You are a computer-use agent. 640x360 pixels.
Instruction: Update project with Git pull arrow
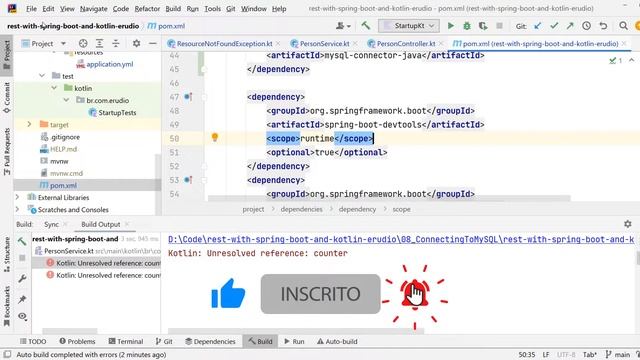538,26
